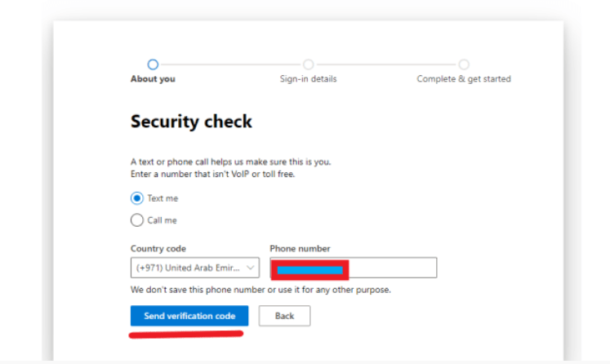Go back using the Back button
The image size is (610, 364).
click(x=284, y=316)
